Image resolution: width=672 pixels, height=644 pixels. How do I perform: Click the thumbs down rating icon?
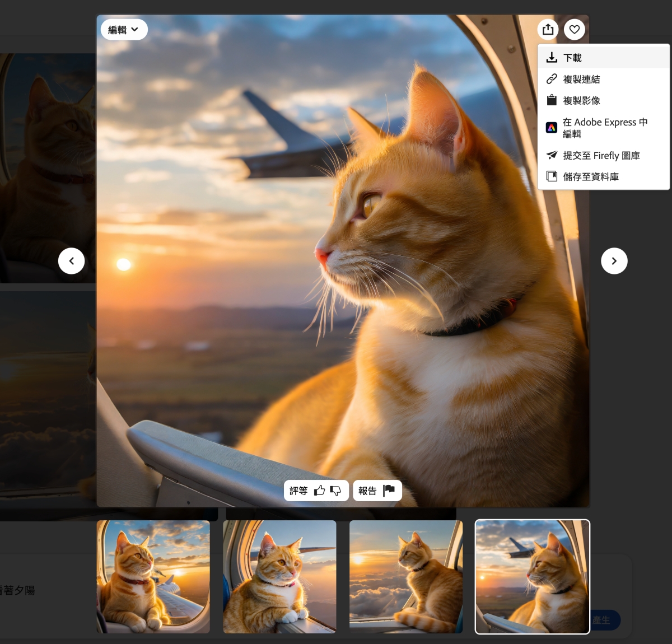[x=335, y=491]
